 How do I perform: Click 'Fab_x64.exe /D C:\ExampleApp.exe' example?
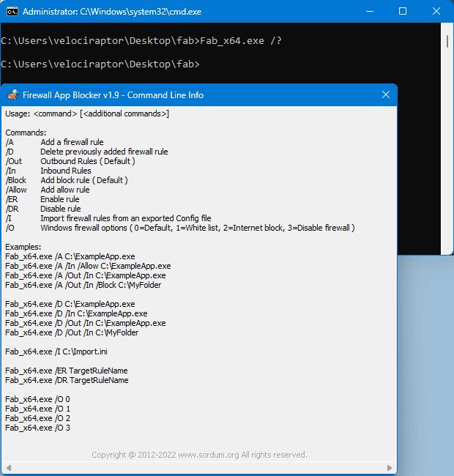coord(70,304)
